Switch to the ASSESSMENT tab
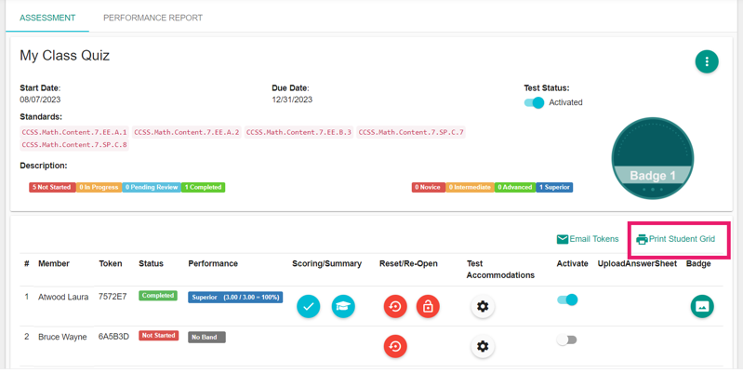This screenshot has height=374, width=744. (x=47, y=18)
